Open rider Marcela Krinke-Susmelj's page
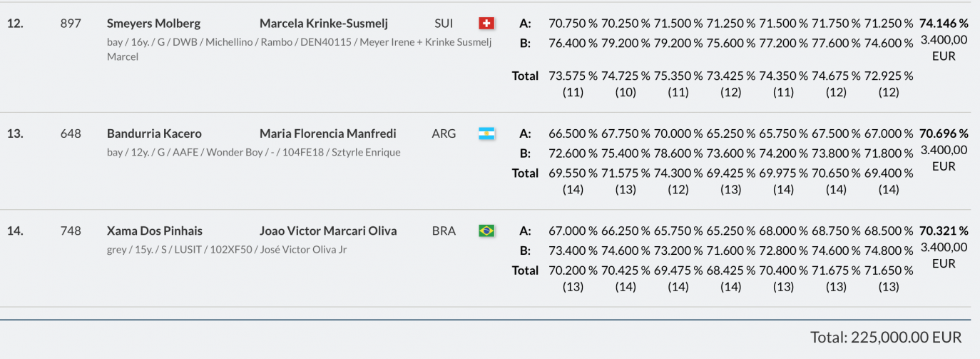Viewport: 980px width, 359px height. click(x=323, y=24)
